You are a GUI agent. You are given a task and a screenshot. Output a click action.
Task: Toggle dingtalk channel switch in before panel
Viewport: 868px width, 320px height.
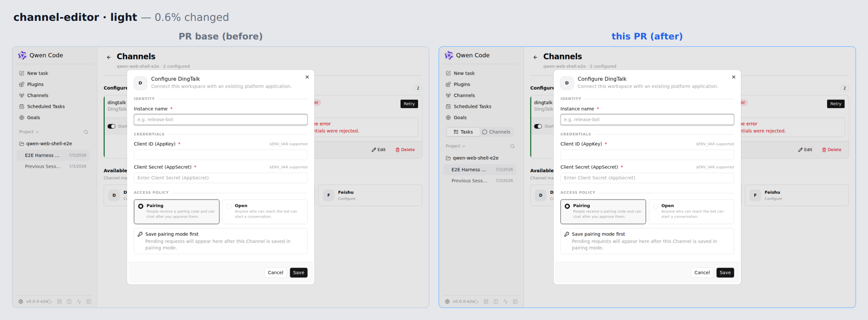tap(111, 126)
